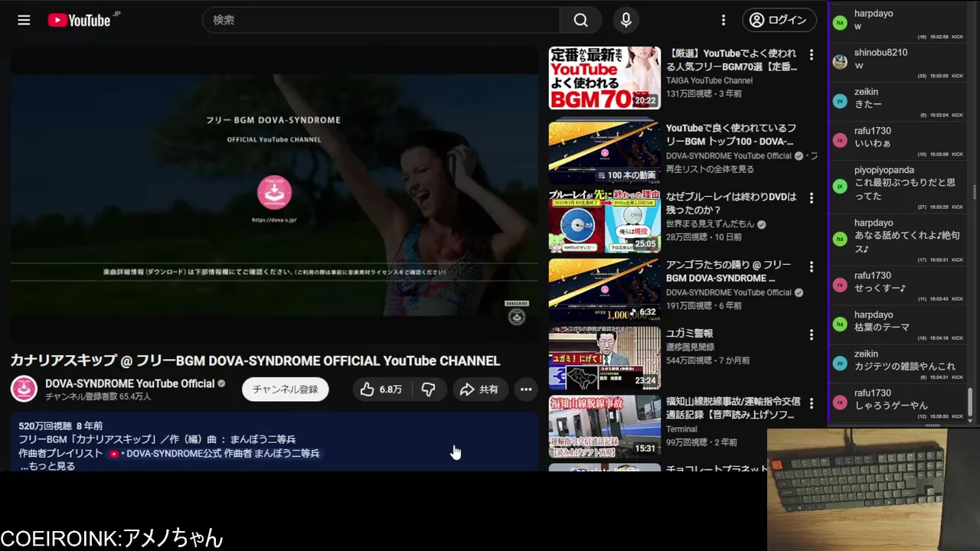
Task: Click the 【厳選】YouTubeでよく使われる video title
Action: coord(731,60)
